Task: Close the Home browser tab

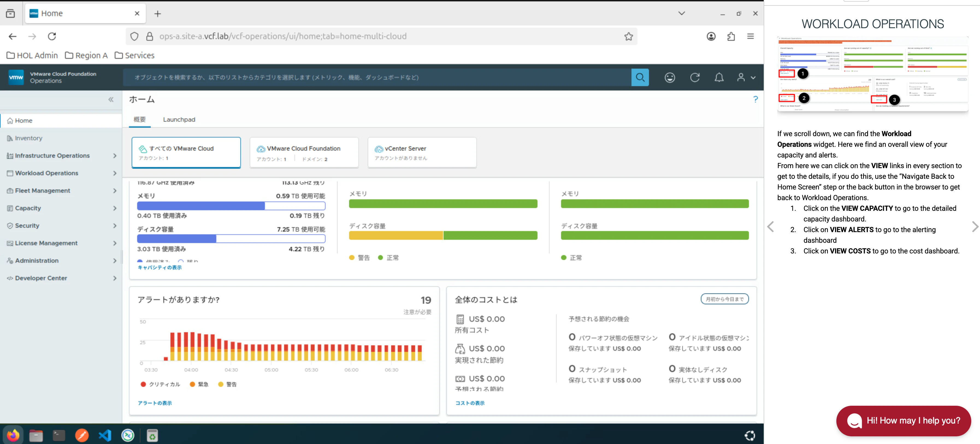Action: (x=137, y=13)
